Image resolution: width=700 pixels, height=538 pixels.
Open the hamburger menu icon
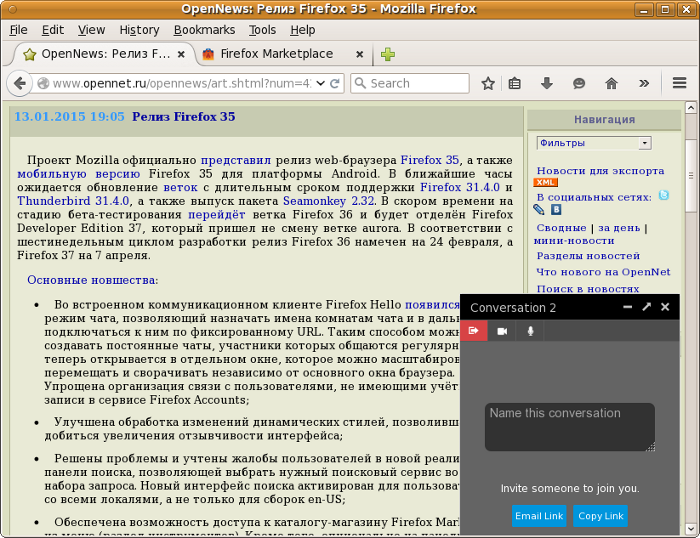pos(679,83)
